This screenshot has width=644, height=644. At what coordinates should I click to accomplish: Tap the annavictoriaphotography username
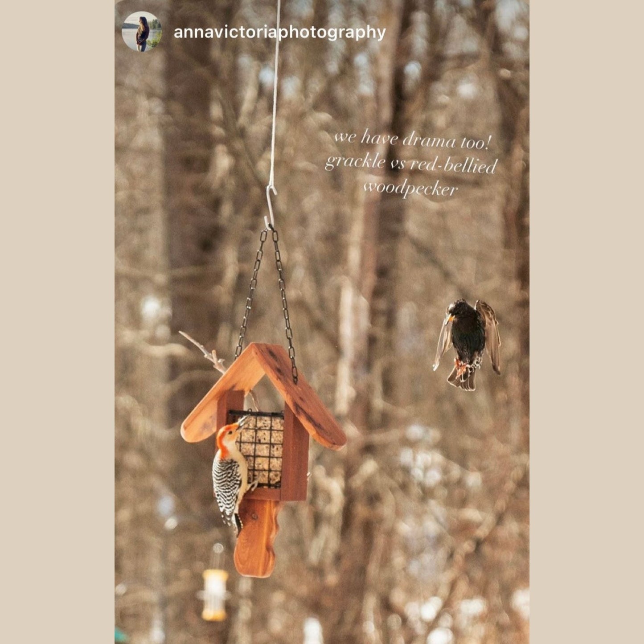(x=279, y=33)
